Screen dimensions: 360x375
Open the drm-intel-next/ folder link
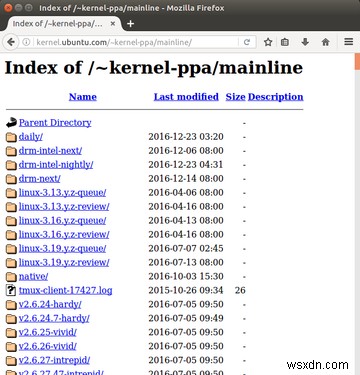50,151
